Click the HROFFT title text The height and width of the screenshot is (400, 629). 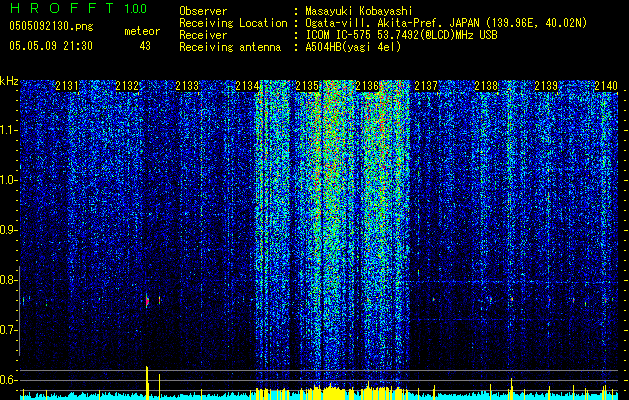(x=62, y=8)
